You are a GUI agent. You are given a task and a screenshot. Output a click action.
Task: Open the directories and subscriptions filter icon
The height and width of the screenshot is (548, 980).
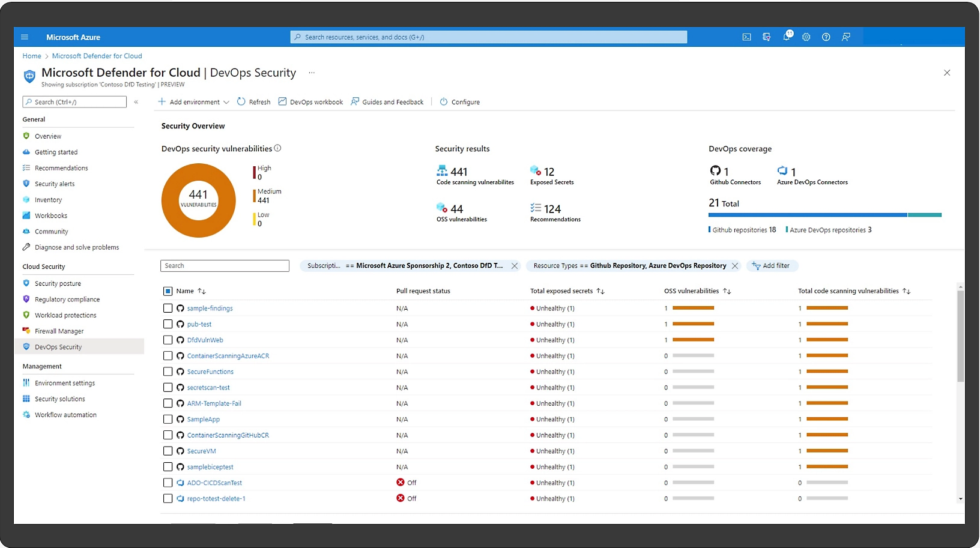pyautogui.click(x=766, y=37)
